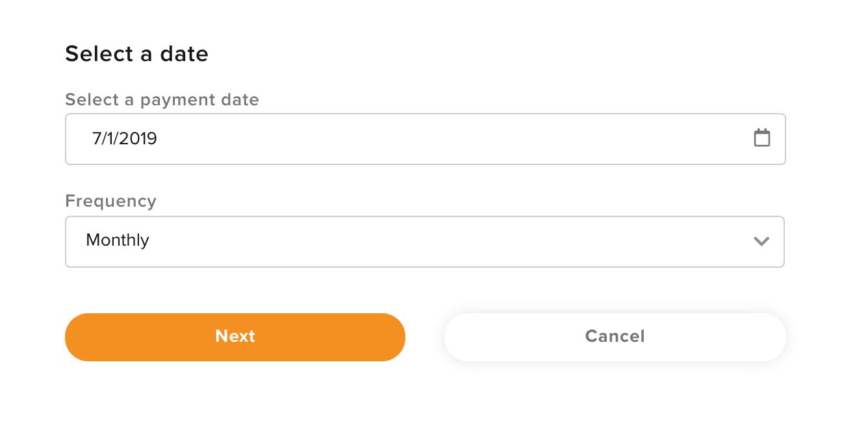Open the Frequency dropdown showing Monthly
Image resolution: width=868 pixels, height=438 pixels.
(425, 242)
